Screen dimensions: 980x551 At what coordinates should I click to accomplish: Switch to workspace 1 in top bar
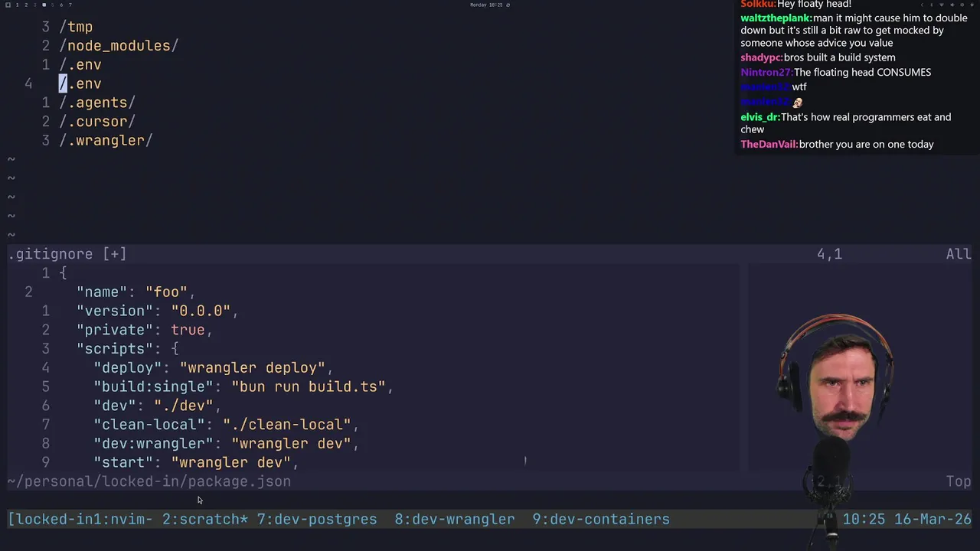click(17, 5)
